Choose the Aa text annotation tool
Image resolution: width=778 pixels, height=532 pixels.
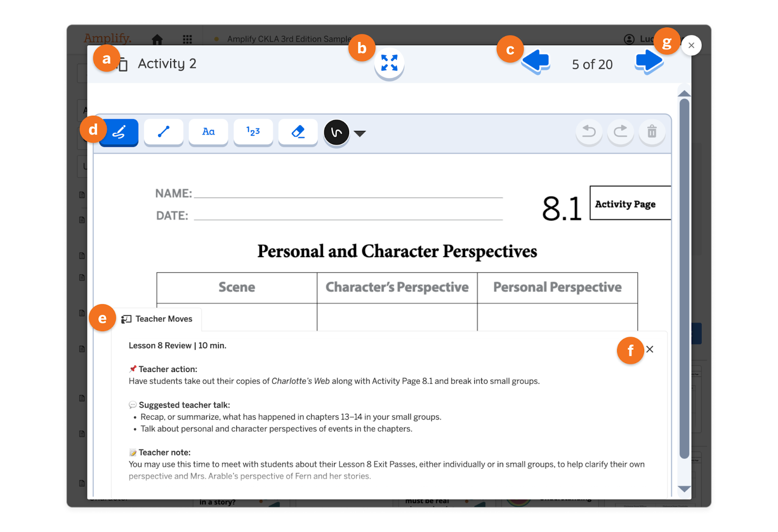tap(208, 132)
